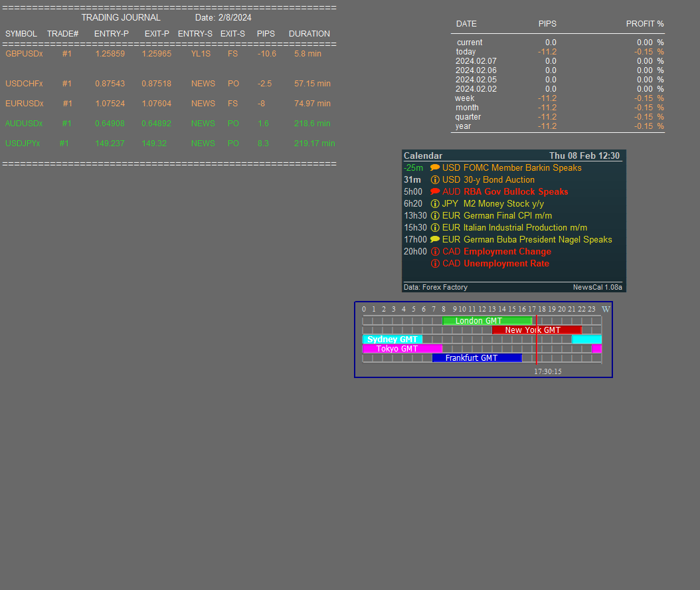Click the Calendar panel title
700x590 pixels.
point(423,156)
